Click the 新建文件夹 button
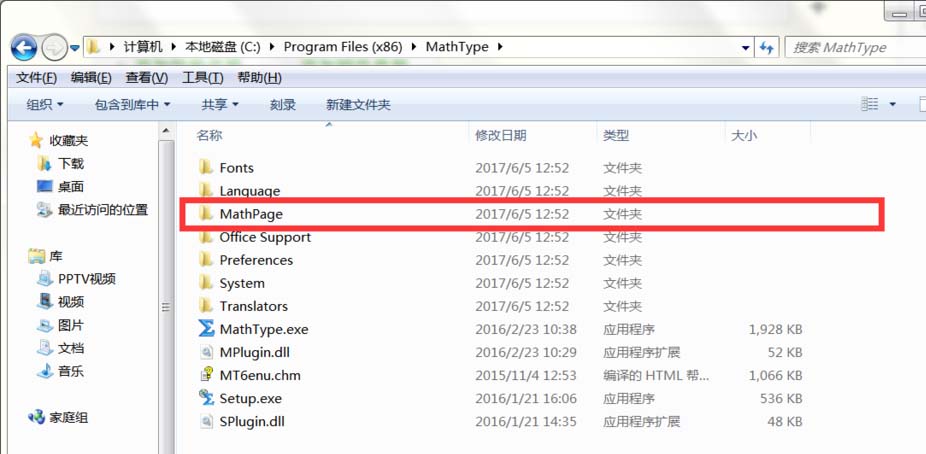926x454 pixels. (358, 105)
